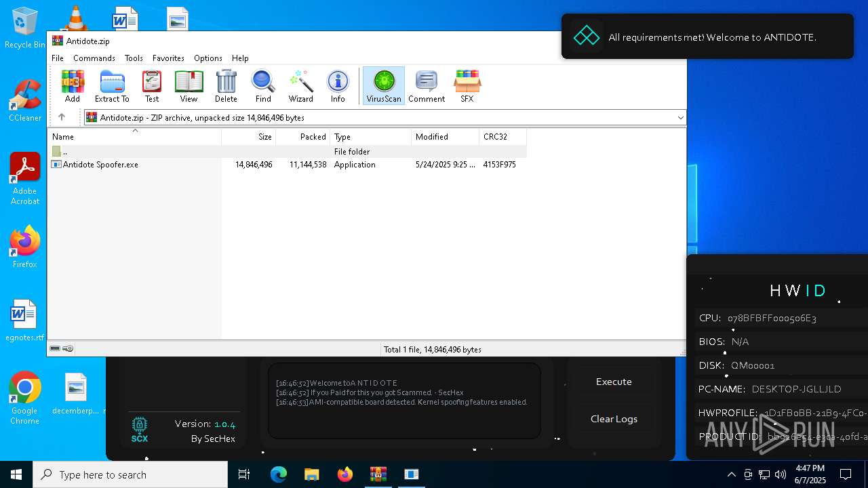Click the taskbar search box
This screenshot has width=868, height=488.
tap(130, 474)
